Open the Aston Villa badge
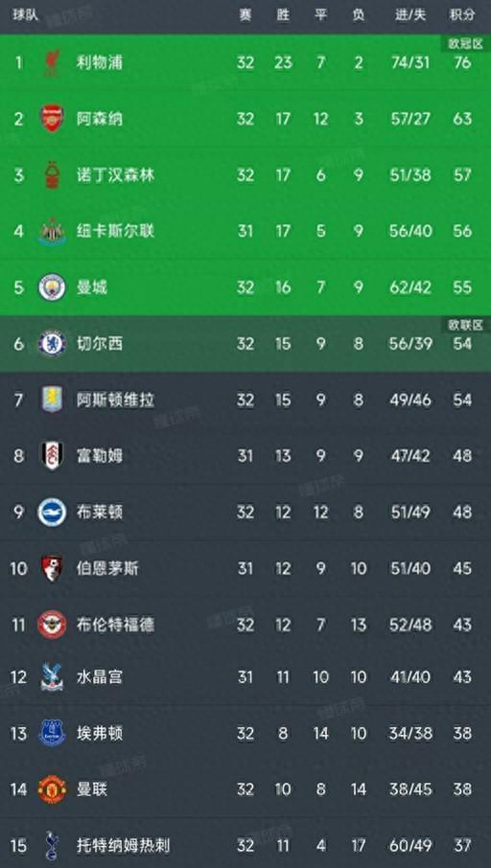The image size is (491, 868). [x=52, y=400]
